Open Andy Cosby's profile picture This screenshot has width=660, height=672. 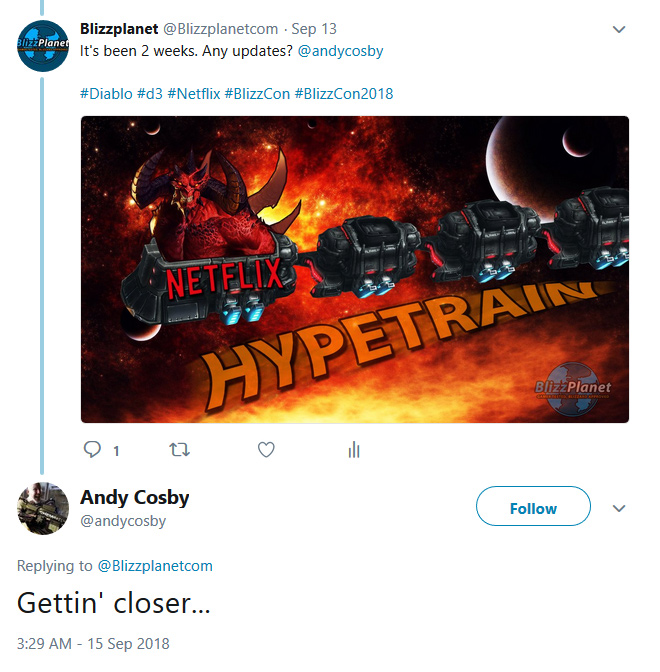coord(43,508)
